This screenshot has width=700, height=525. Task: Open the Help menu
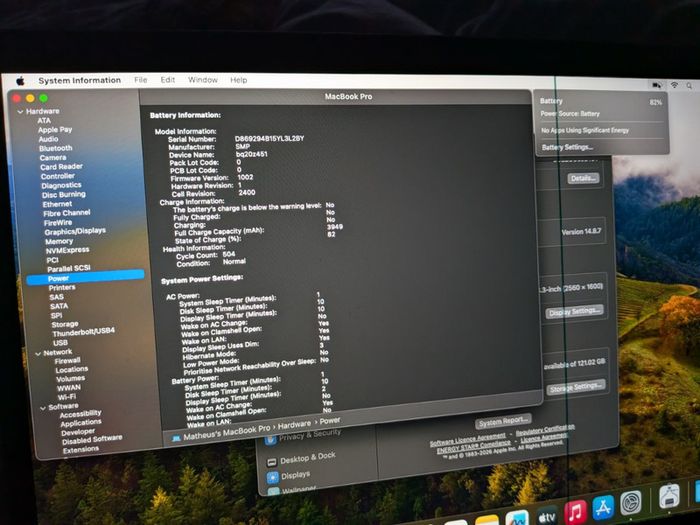point(238,80)
